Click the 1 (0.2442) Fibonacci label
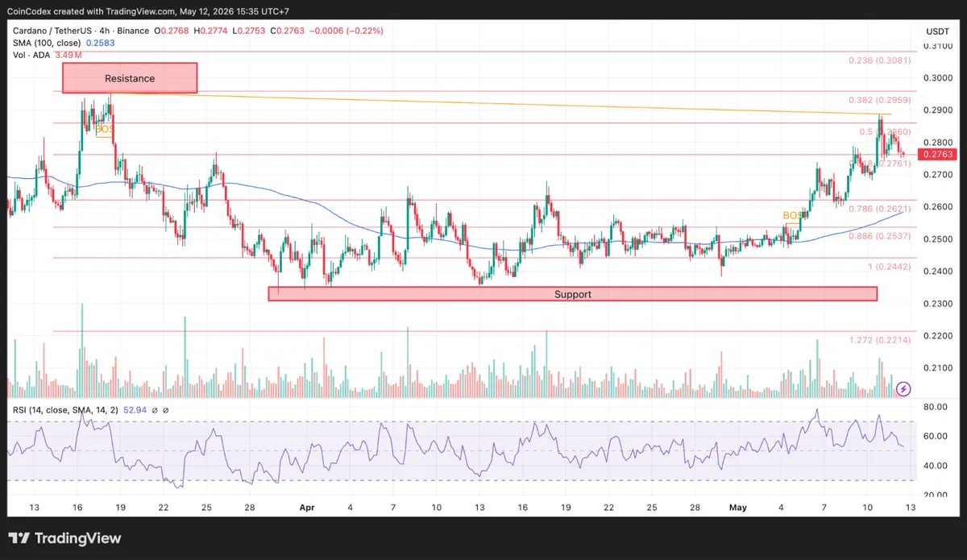 [x=889, y=267]
